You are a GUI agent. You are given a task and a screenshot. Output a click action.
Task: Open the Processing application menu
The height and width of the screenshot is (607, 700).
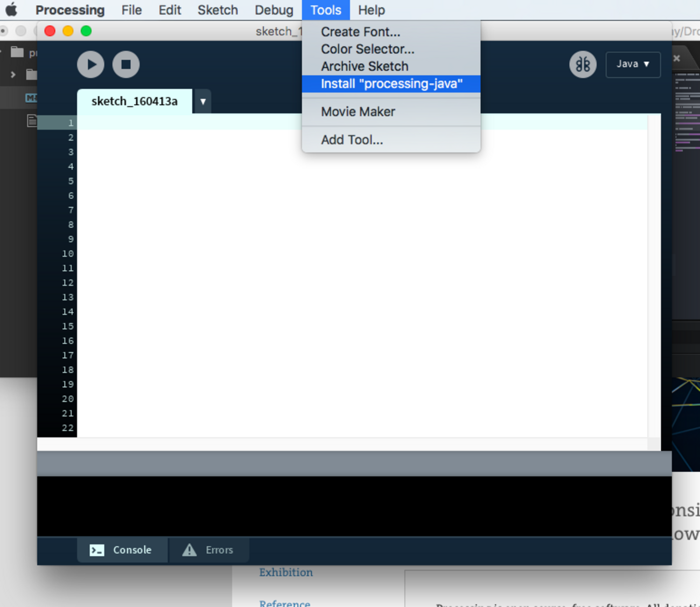pyautogui.click(x=70, y=10)
